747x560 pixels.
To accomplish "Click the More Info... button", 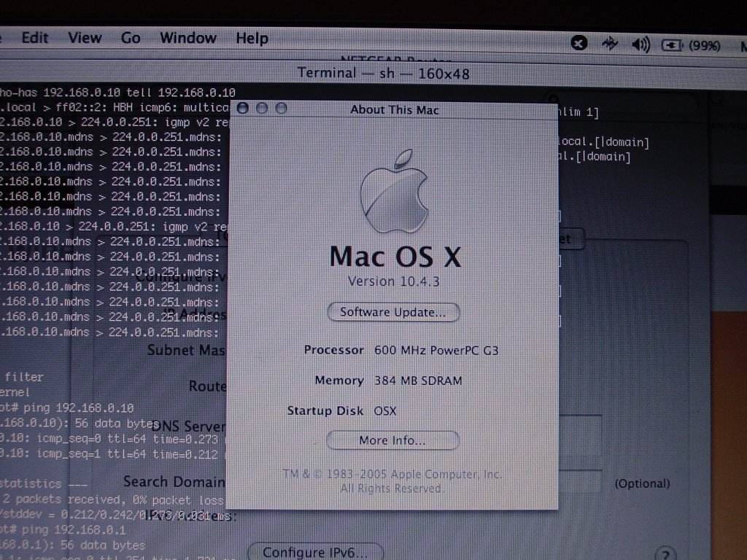I will click(392, 440).
